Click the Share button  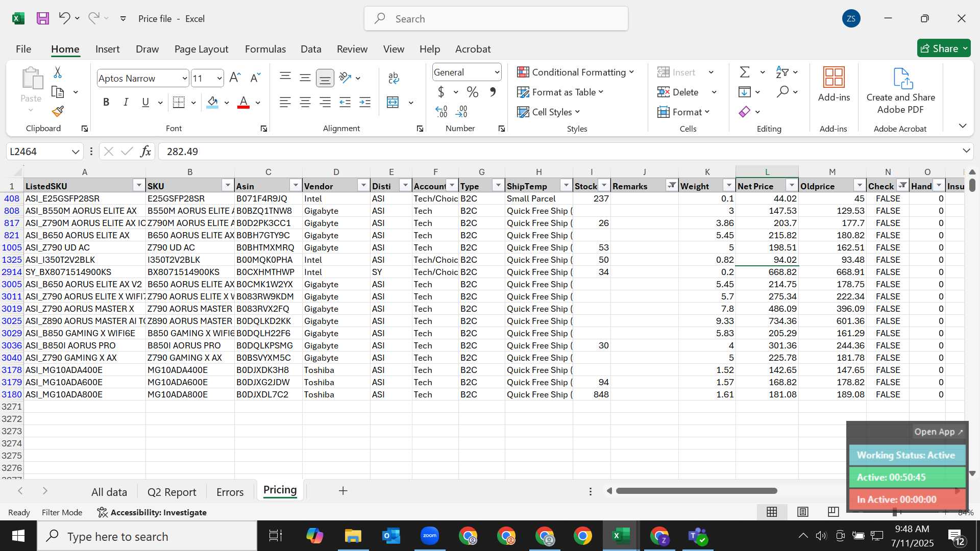[944, 48]
